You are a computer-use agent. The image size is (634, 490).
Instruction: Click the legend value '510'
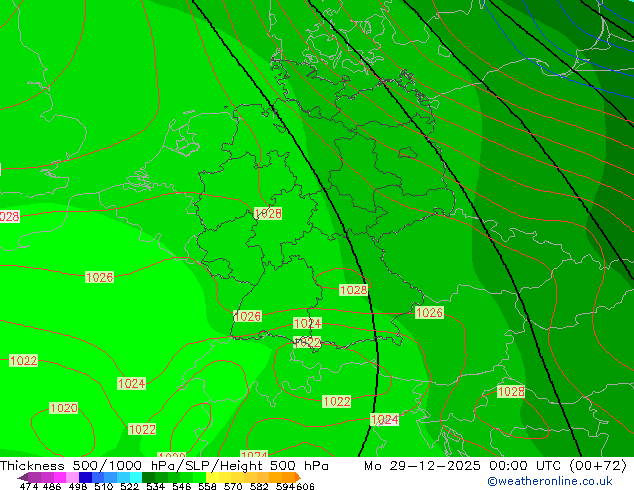104,486
